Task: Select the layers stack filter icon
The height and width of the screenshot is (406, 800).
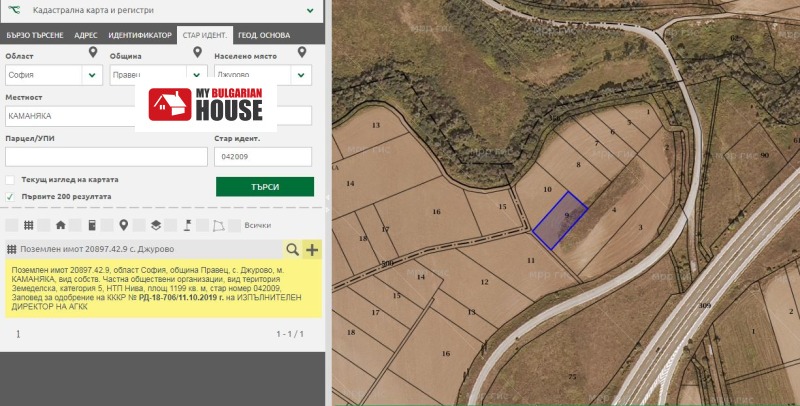Action: coord(155,225)
